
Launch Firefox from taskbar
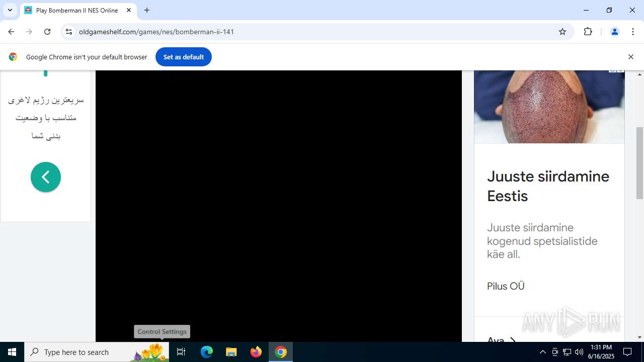point(256,352)
